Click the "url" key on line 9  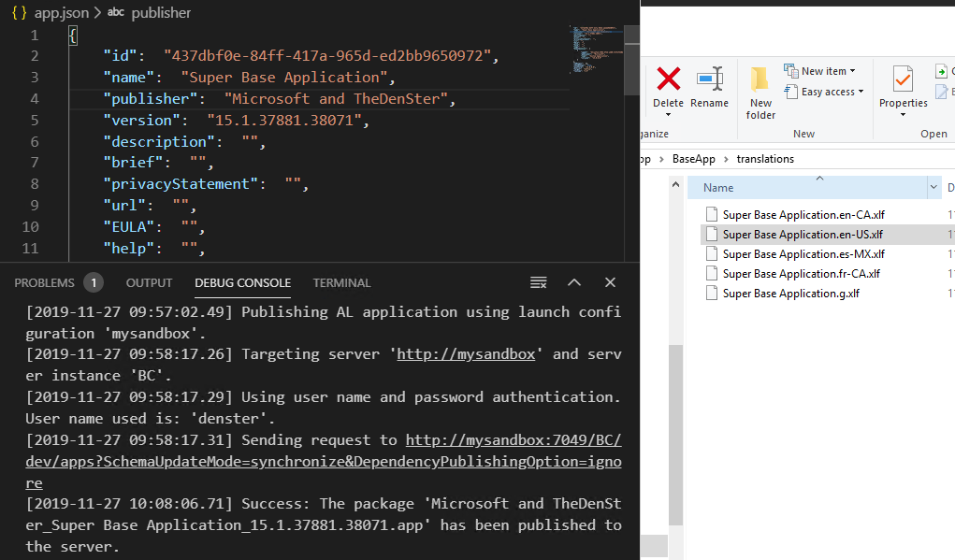tap(124, 206)
